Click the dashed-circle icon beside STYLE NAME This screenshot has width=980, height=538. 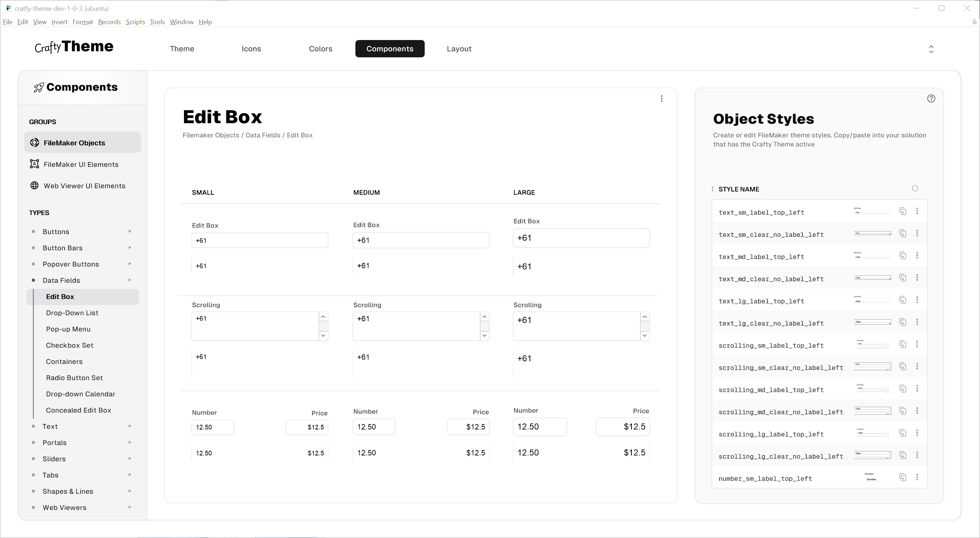[915, 188]
